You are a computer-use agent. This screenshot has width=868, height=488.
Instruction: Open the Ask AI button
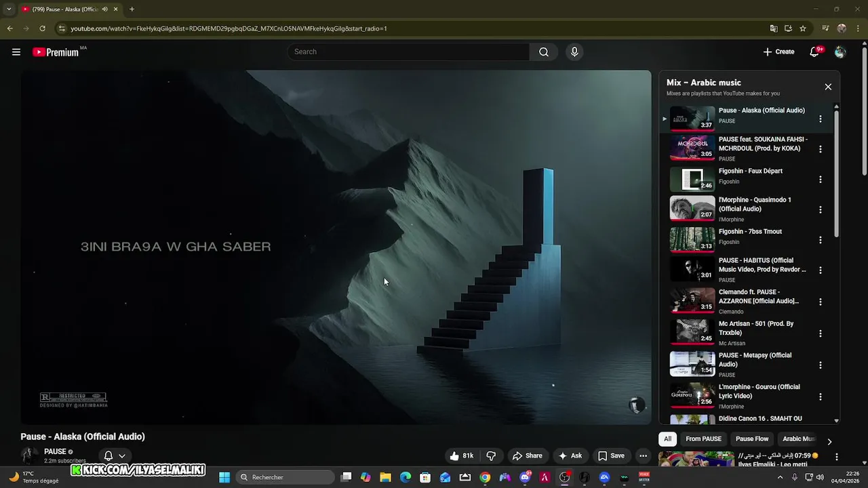point(570,456)
